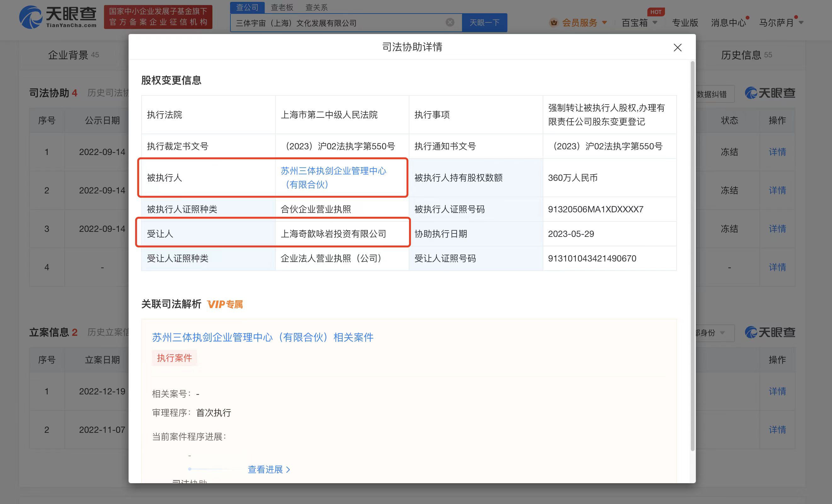832x504 pixels.
Task: Switch to the 查关系 search tab
Action: [316, 7]
